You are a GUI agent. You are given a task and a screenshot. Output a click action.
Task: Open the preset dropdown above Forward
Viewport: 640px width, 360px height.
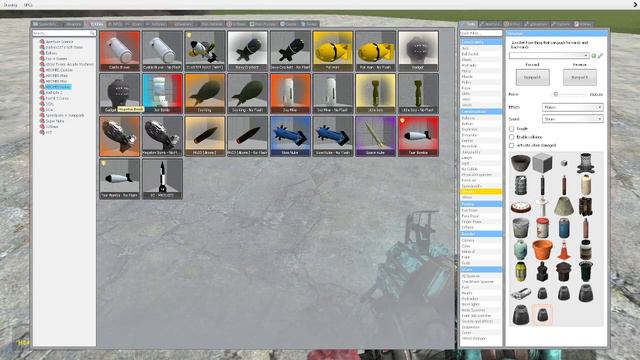(549, 56)
